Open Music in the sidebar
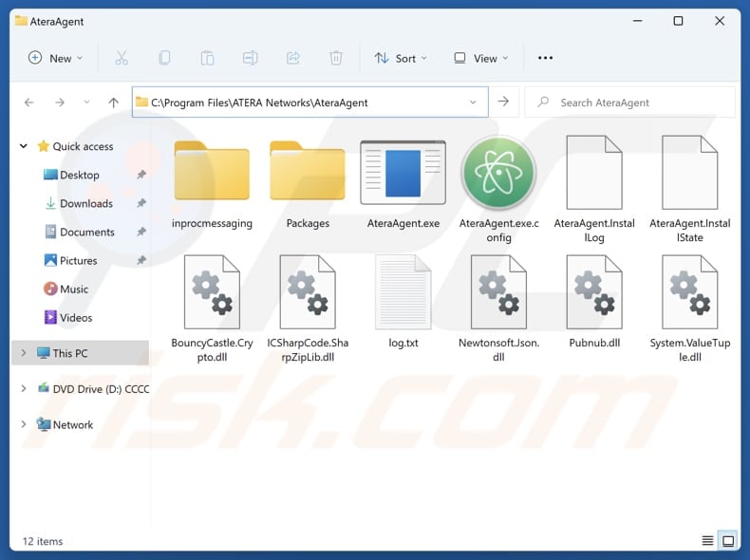This screenshot has height=560, width=750. (66, 289)
